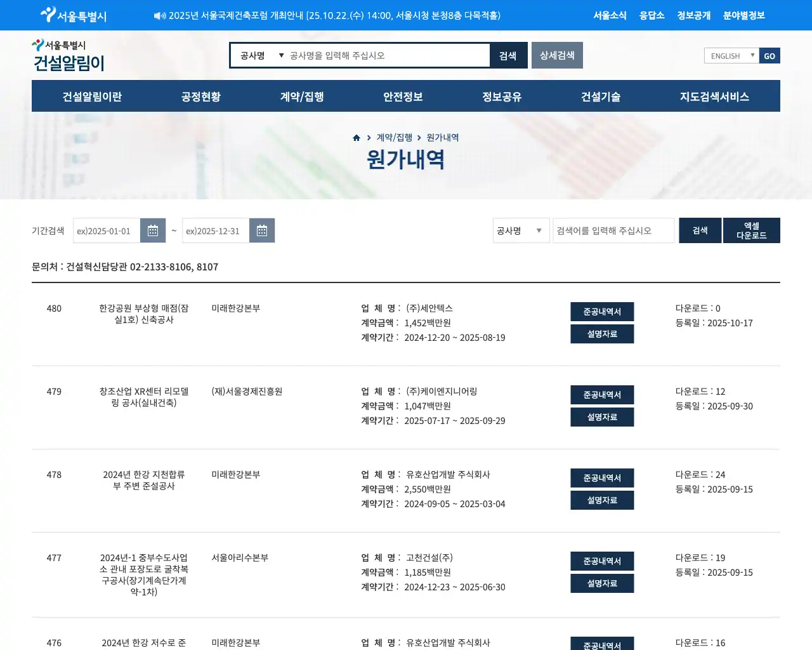
Task: Click 준공내역서 for item 480
Action: [601, 312]
